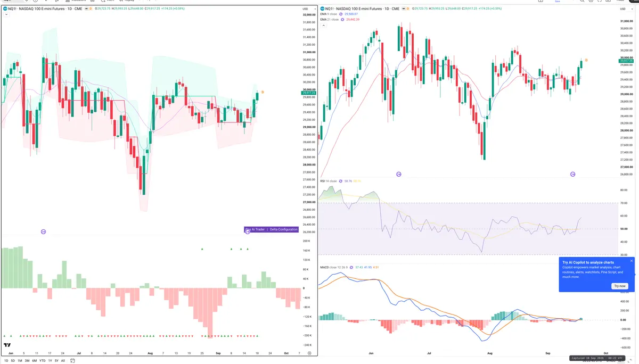This screenshot has width=639, height=364.
Task: Click the purple event marker on left chart
Action: (x=44, y=231)
